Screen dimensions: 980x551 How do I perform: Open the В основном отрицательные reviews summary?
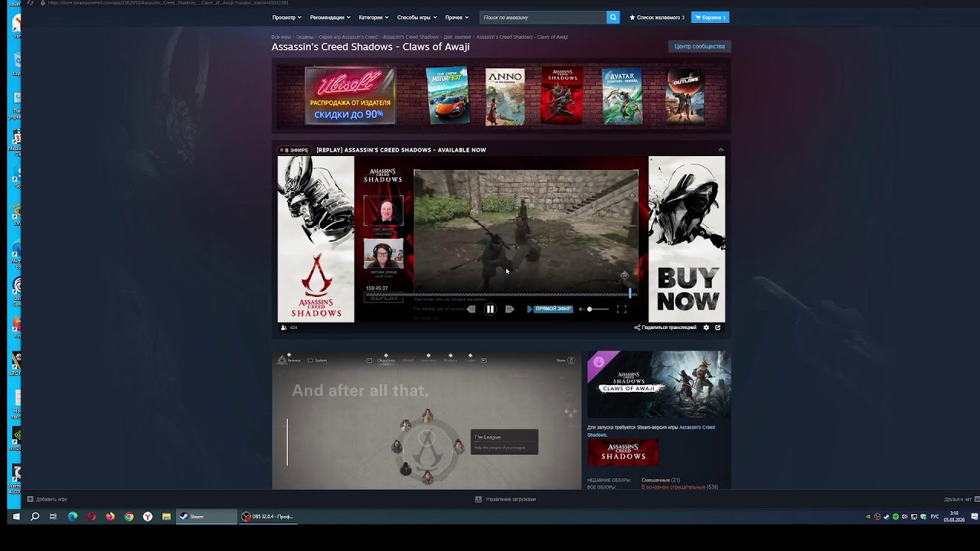pos(673,487)
